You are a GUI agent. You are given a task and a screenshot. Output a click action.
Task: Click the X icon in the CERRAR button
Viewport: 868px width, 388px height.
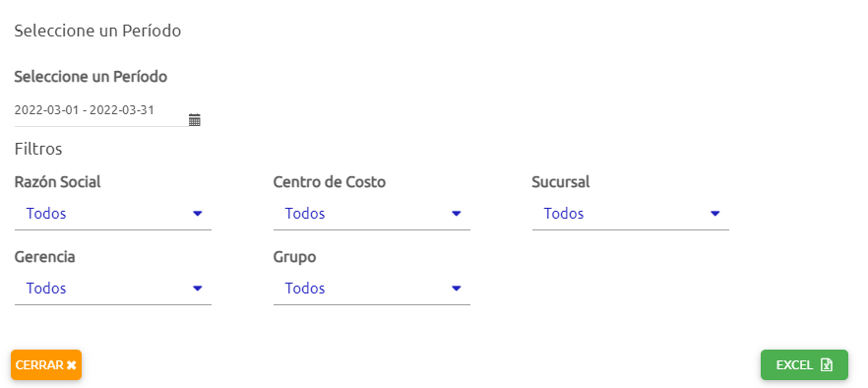[71, 365]
